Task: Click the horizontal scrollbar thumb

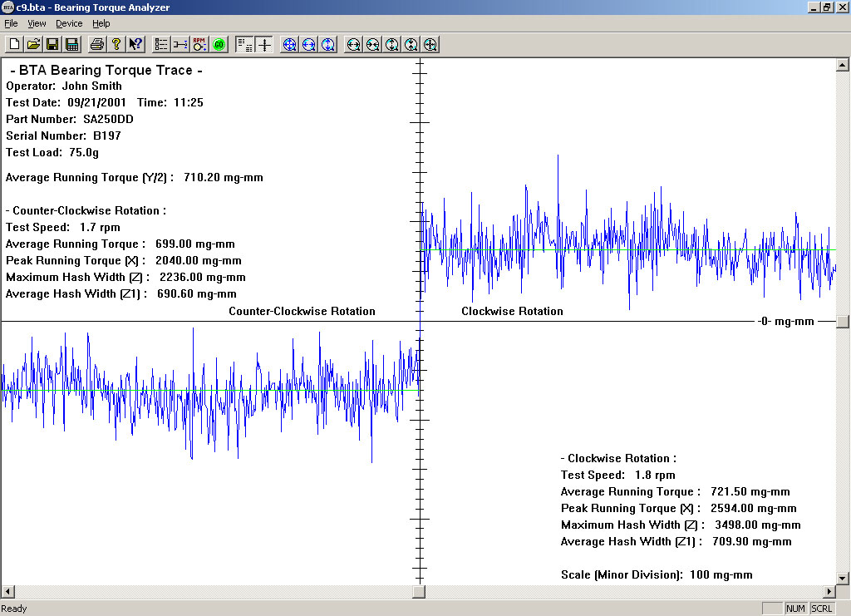Action: pyautogui.click(x=419, y=591)
